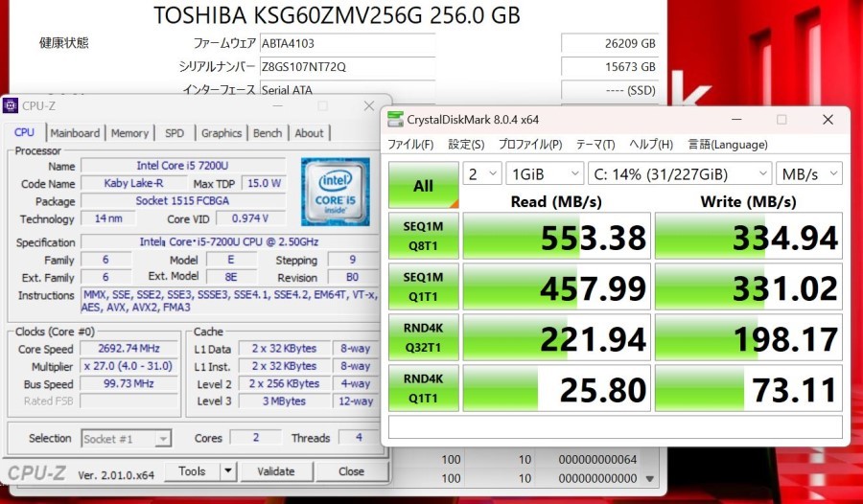863x504 pixels.
Task: Click the firmware field ABTA4103
Action: click(x=347, y=43)
